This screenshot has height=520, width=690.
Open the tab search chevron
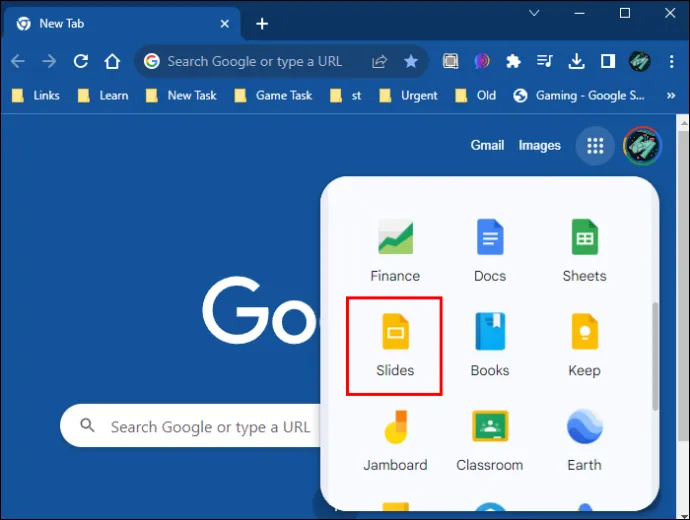(534, 13)
